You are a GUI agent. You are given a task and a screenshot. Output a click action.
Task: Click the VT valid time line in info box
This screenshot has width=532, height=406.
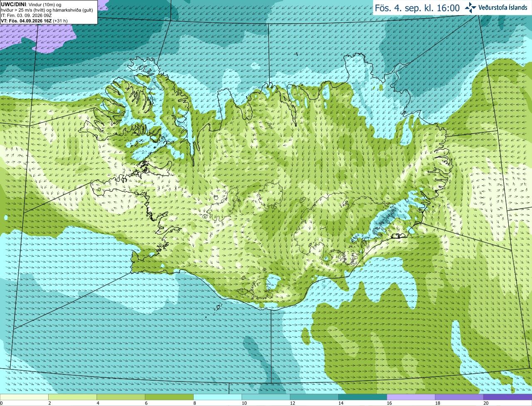pos(34,21)
